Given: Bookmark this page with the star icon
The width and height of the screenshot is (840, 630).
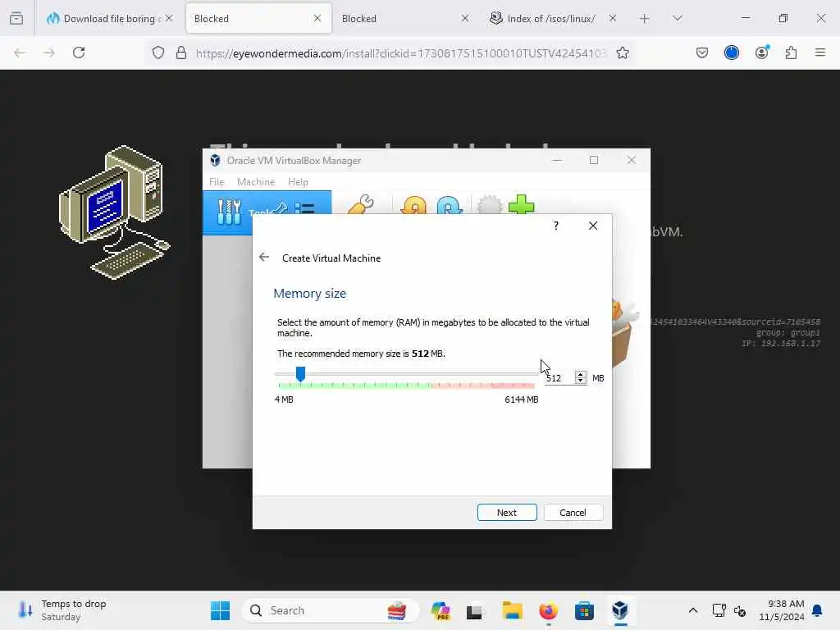Looking at the screenshot, I should tap(623, 52).
